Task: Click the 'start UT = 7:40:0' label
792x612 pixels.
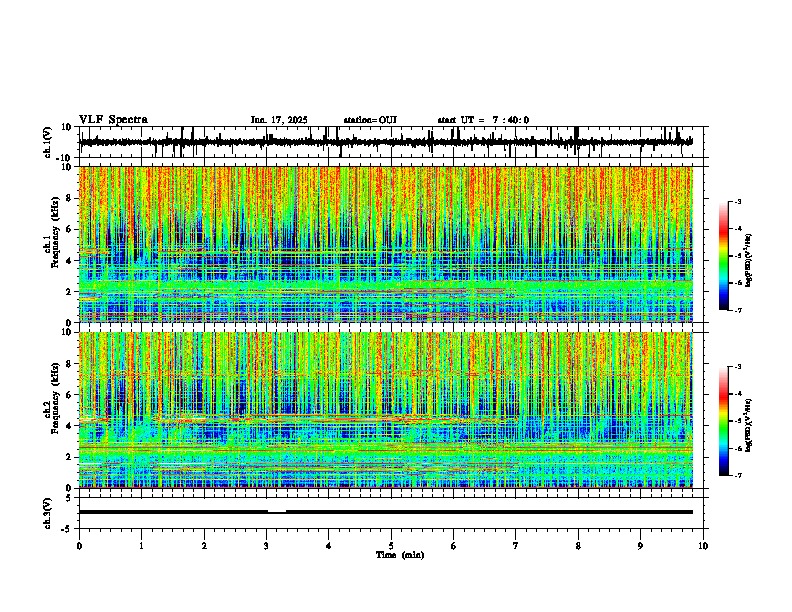Action: click(483, 120)
